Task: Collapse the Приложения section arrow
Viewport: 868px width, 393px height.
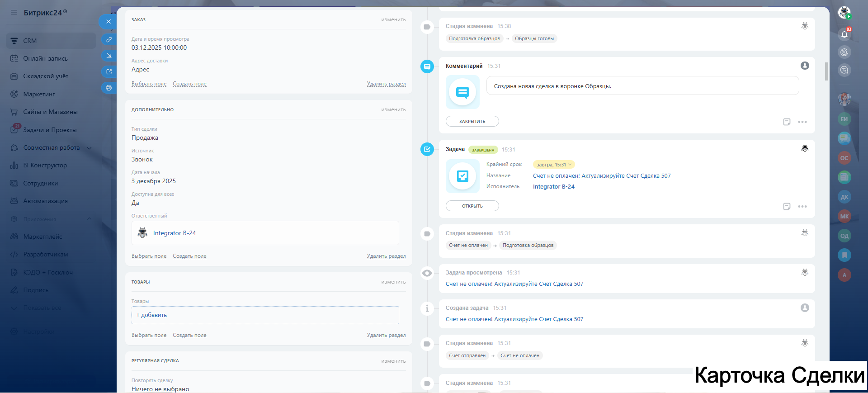Action: (x=89, y=219)
